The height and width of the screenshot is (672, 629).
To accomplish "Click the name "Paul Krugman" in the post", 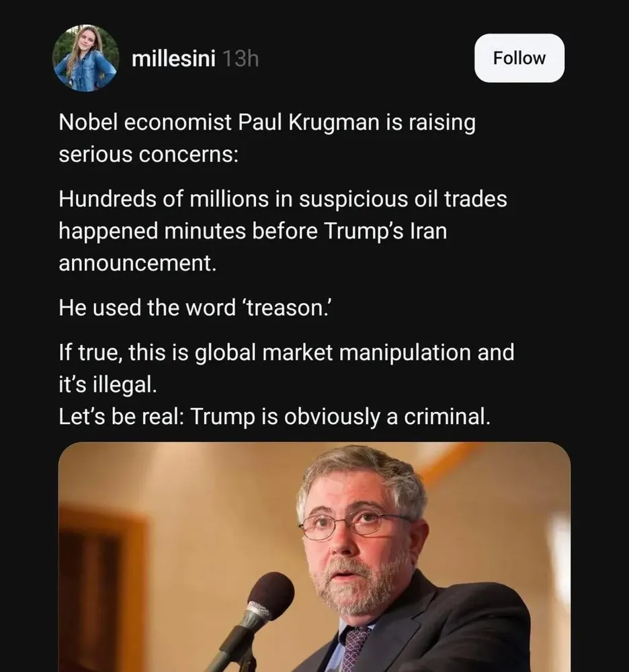I will (302, 123).
